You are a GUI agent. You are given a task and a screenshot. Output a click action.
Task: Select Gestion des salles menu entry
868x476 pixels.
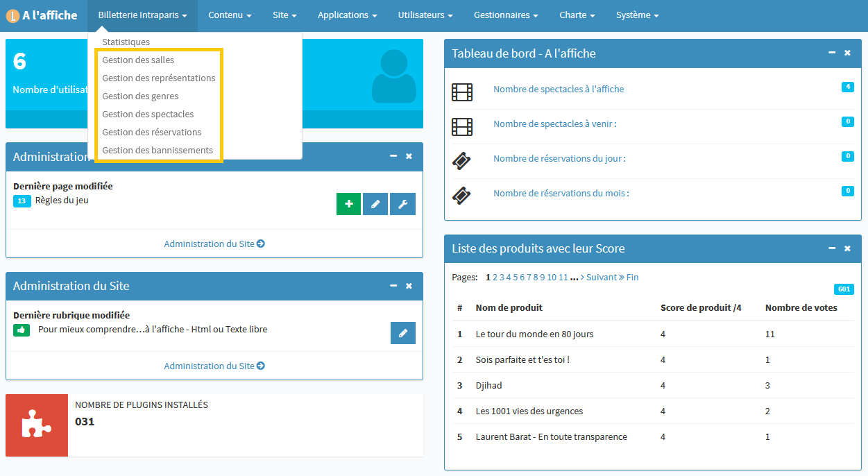(138, 60)
